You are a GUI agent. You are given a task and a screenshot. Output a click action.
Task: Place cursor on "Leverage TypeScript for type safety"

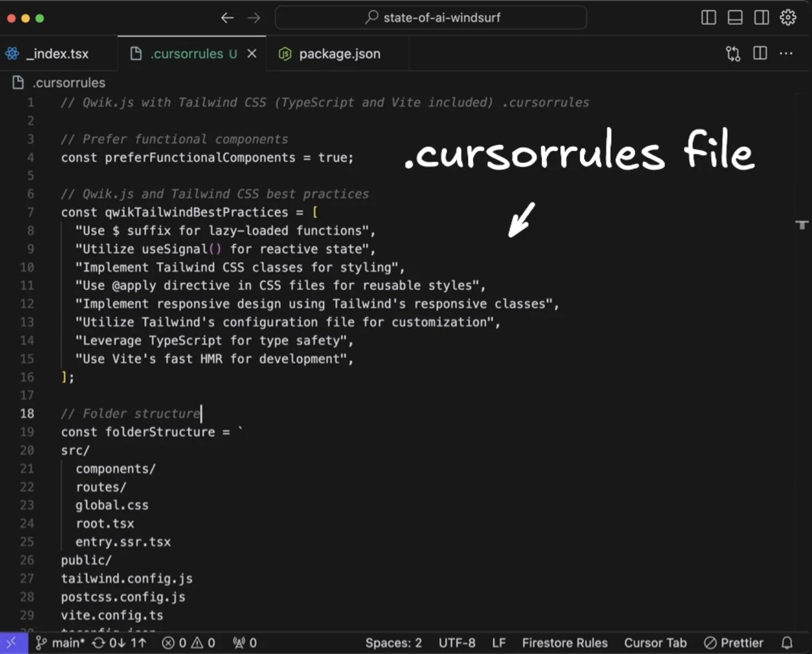(214, 340)
